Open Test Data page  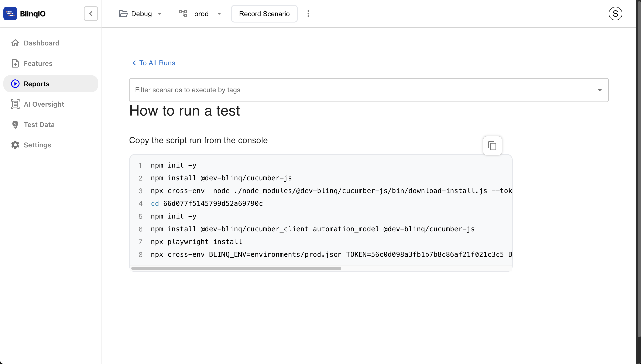tap(51, 124)
